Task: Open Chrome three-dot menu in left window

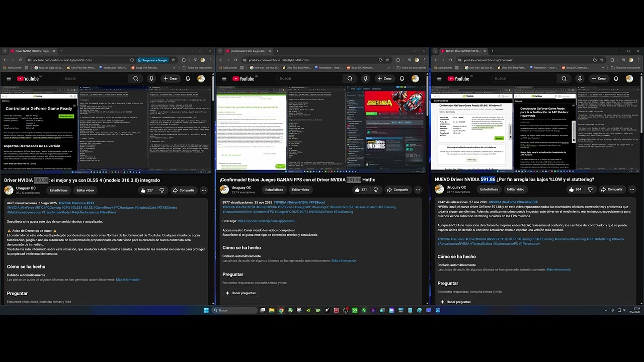Action: click(210, 60)
